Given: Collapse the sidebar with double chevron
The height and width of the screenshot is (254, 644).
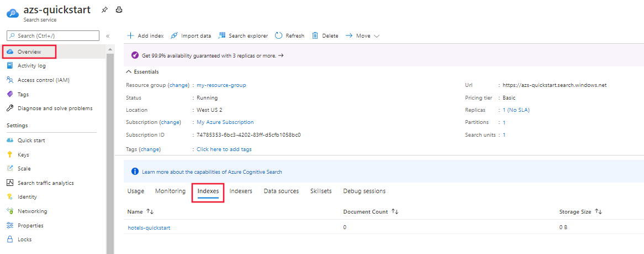Looking at the screenshot, I should click(108, 36).
